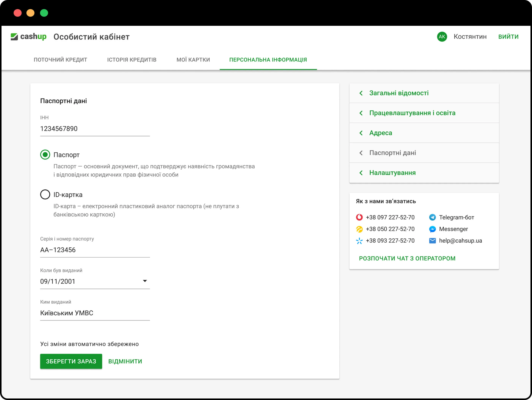Open the date issued dropdown arrow
Viewport: 532px width, 400px height.
pos(145,281)
